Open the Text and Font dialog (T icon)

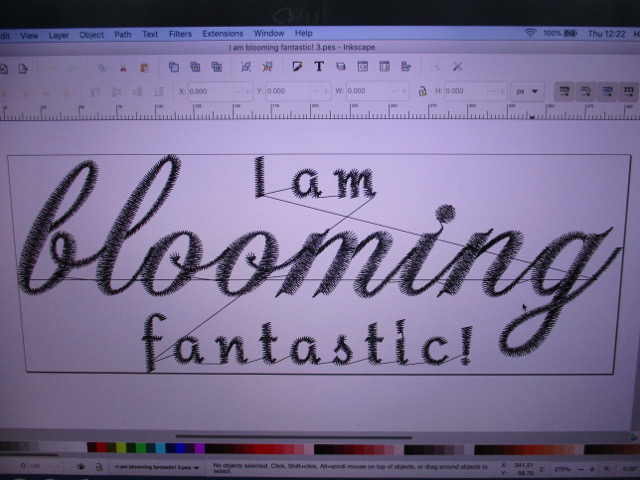coord(319,66)
